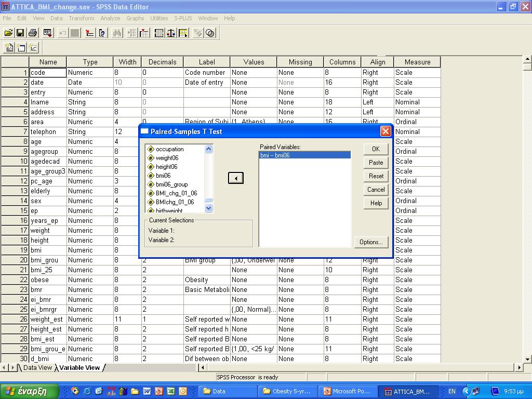
Task: Select 'bmi -- bmi06' in Paired Variables list
Action: click(304, 155)
